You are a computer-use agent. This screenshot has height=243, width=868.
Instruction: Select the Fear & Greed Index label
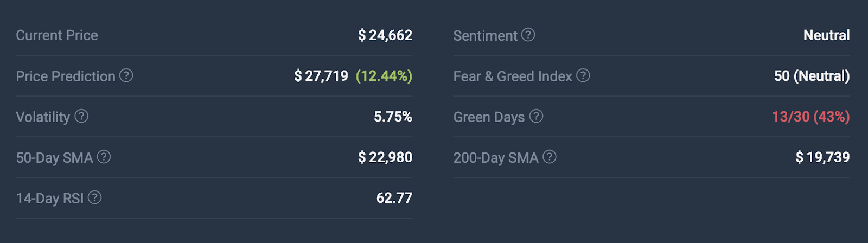[513, 76]
